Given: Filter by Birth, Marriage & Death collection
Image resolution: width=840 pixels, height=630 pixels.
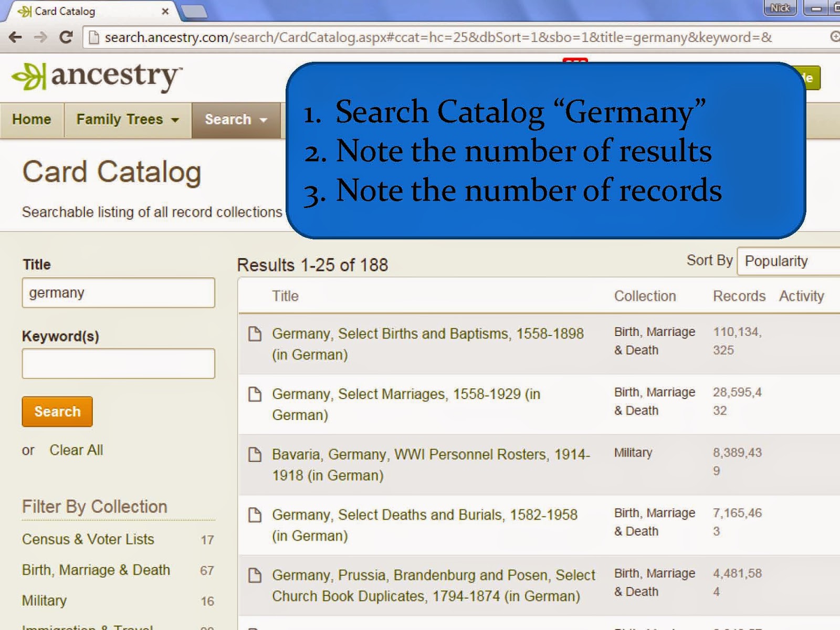Looking at the screenshot, I should tap(96, 570).
